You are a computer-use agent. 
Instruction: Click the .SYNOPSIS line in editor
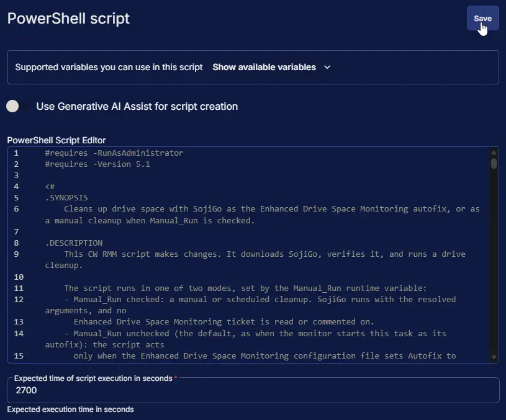click(66, 197)
